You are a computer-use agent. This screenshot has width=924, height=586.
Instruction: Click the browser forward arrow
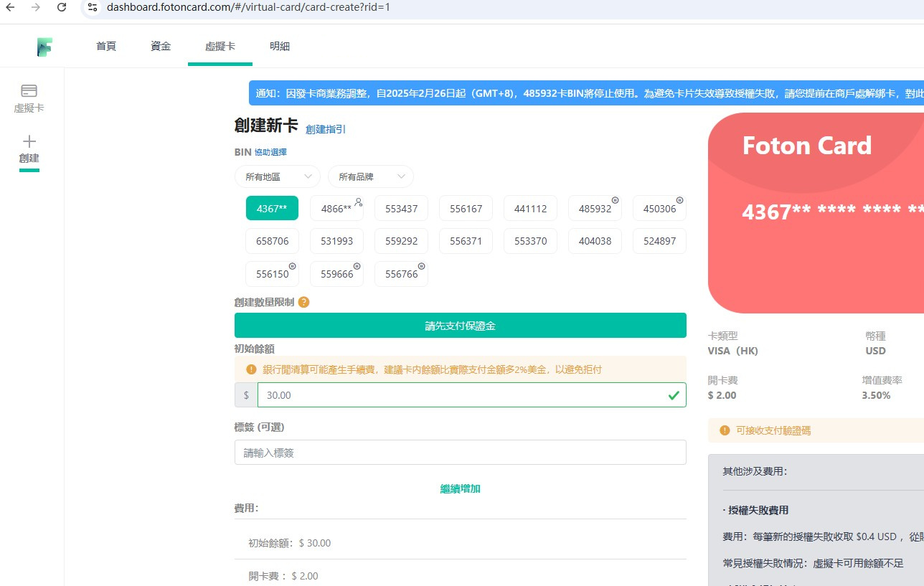36,7
